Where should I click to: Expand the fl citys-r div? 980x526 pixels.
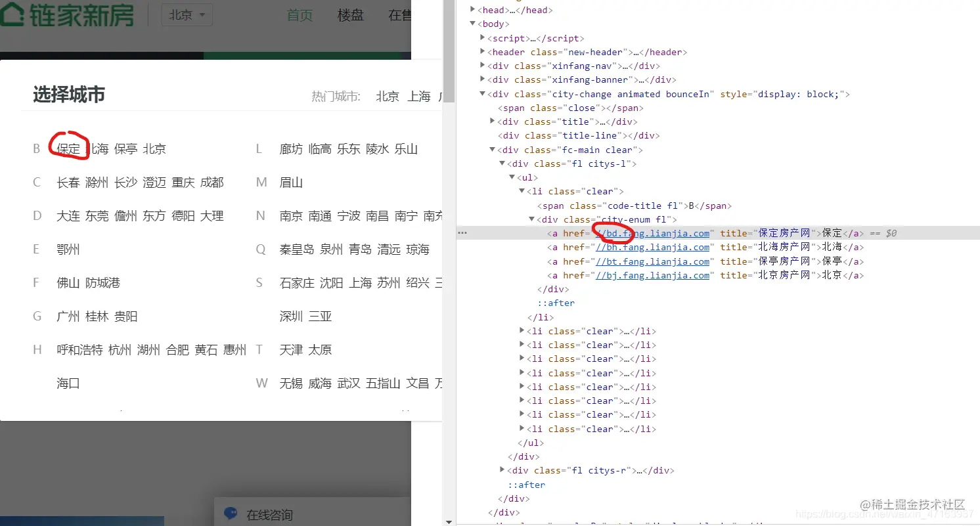click(502, 470)
